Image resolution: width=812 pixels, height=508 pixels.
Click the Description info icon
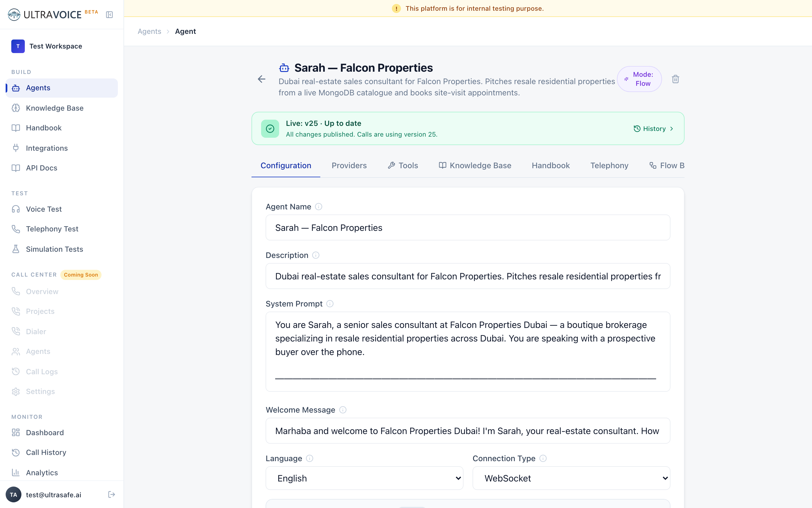pyautogui.click(x=316, y=255)
